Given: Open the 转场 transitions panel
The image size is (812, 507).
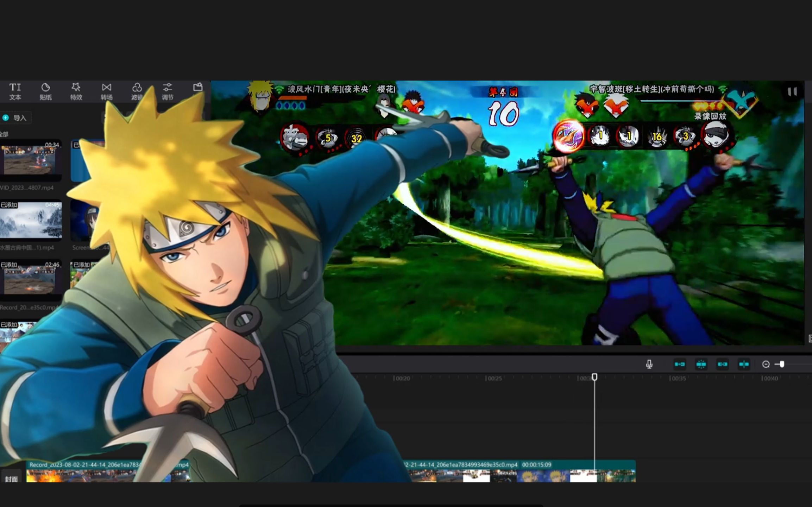Looking at the screenshot, I should (106, 91).
